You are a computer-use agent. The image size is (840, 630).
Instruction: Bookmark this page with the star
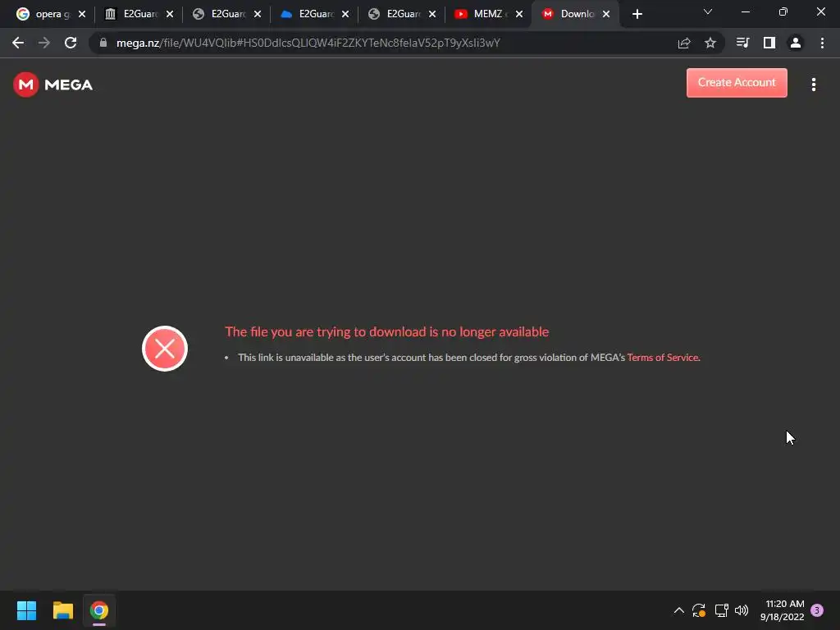pyautogui.click(x=710, y=43)
